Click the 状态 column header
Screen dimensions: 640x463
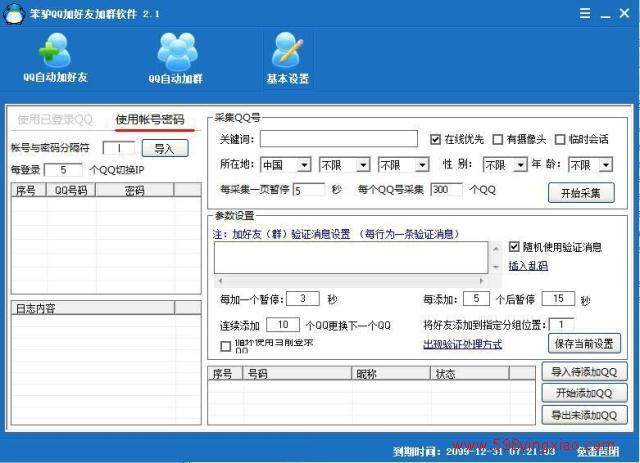[470, 374]
